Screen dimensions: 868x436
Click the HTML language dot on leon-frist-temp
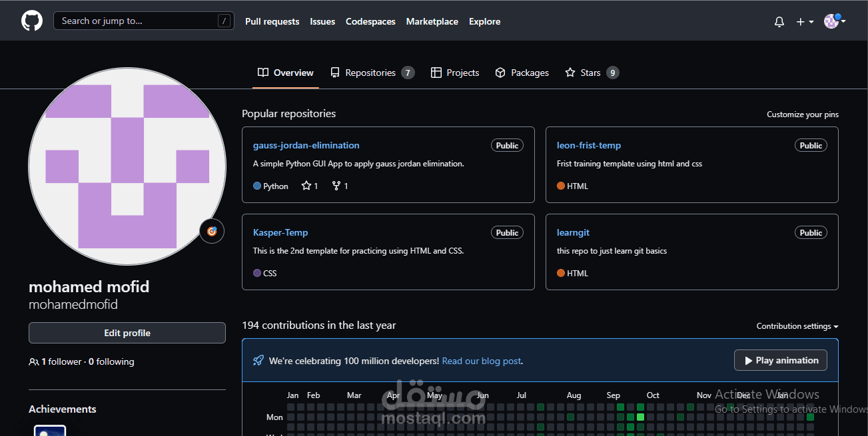(x=561, y=186)
